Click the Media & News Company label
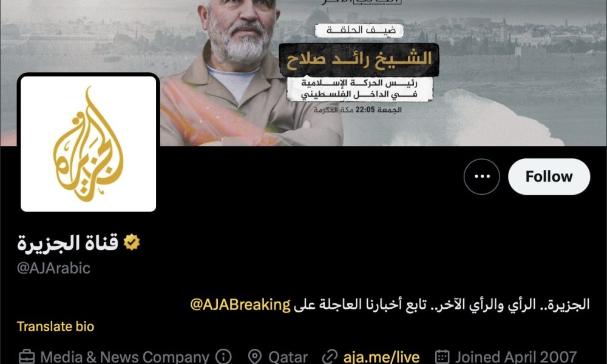607x364 pixels. point(124,357)
